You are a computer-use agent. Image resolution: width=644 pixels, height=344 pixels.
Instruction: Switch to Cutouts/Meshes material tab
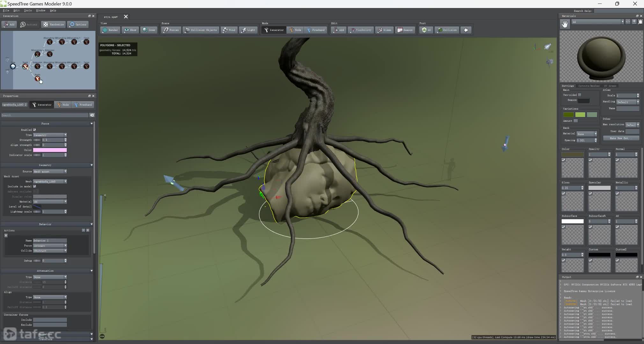pos(589,86)
